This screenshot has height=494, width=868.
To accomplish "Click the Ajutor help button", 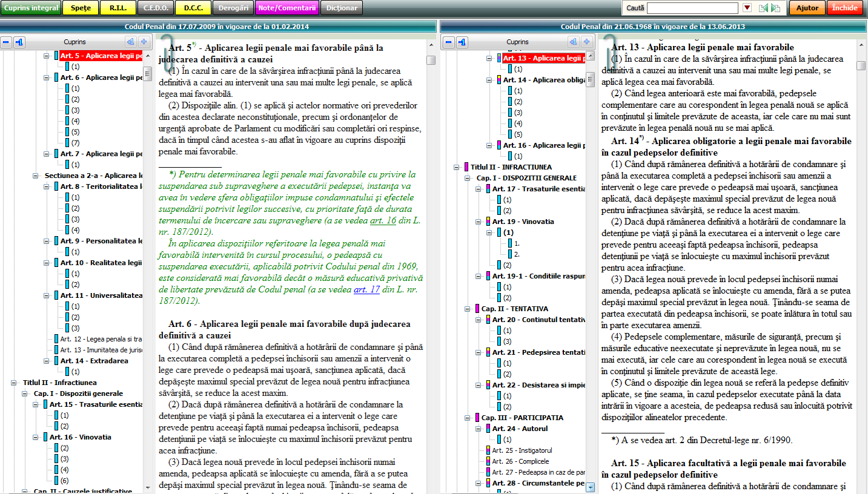I will click(x=807, y=8).
